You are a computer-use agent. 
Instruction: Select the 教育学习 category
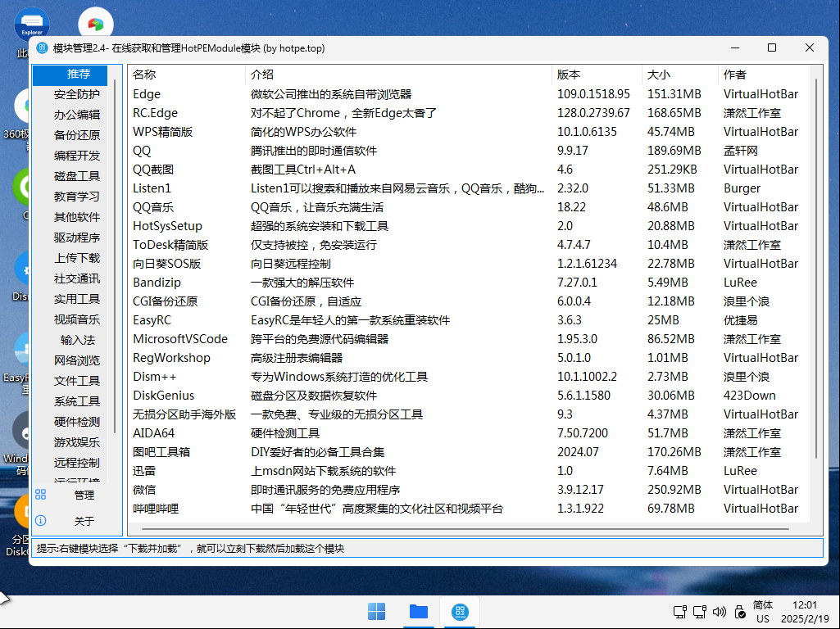70,197
